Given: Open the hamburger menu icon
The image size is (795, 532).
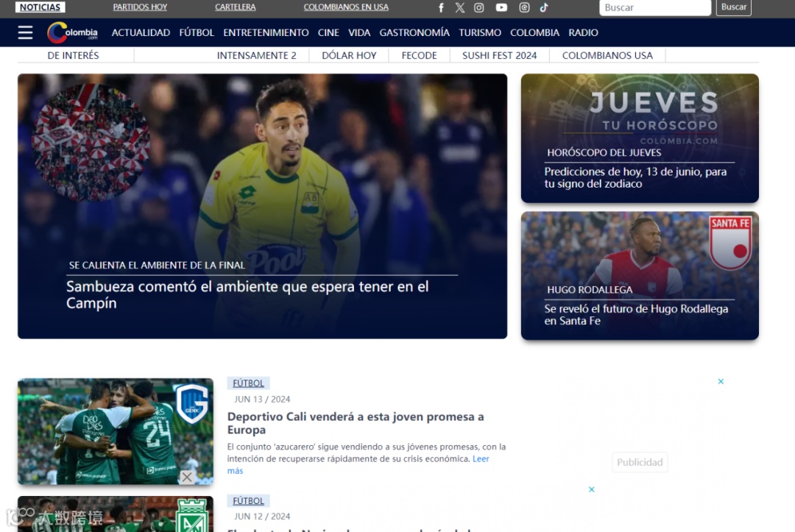Looking at the screenshot, I should [x=25, y=32].
